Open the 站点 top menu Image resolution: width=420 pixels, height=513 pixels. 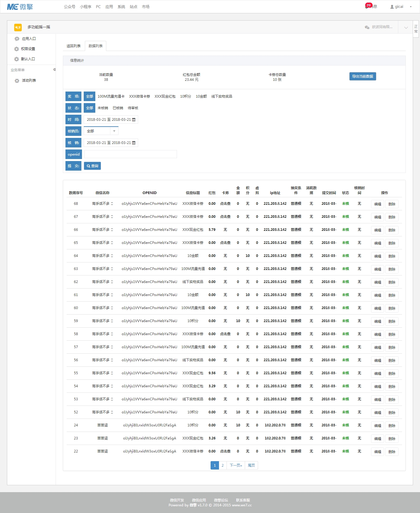pos(134,7)
